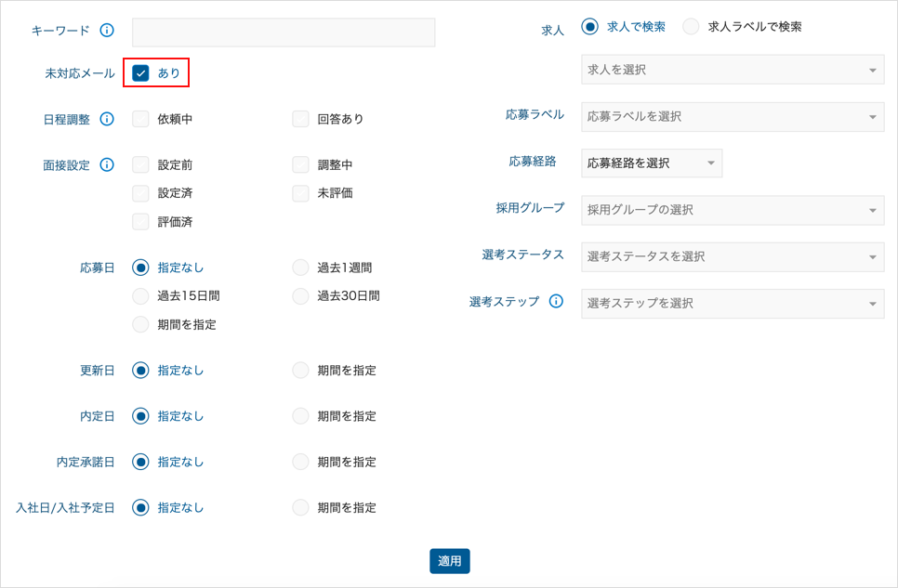Tick the 設定済 checkbox
This screenshot has width=898, height=588.
click(140, 193)
